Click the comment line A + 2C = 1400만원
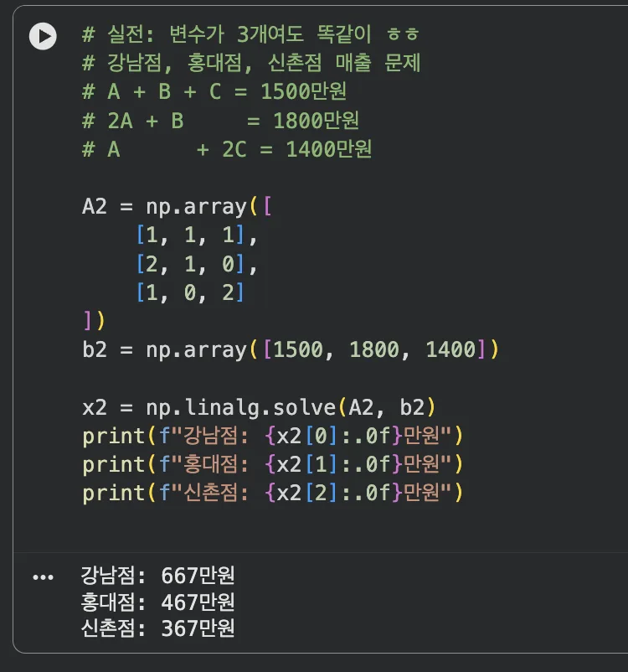Viewport: 628px width, 672px height. (x=227, y=150)
